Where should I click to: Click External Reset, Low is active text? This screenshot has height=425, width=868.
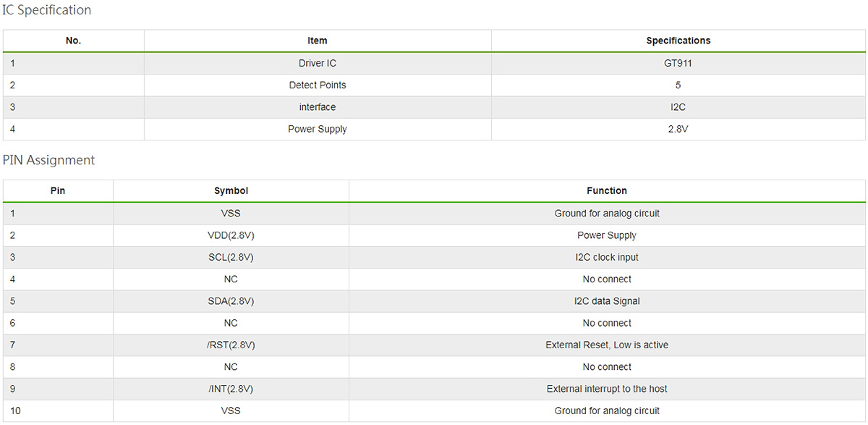coord(606,345)
